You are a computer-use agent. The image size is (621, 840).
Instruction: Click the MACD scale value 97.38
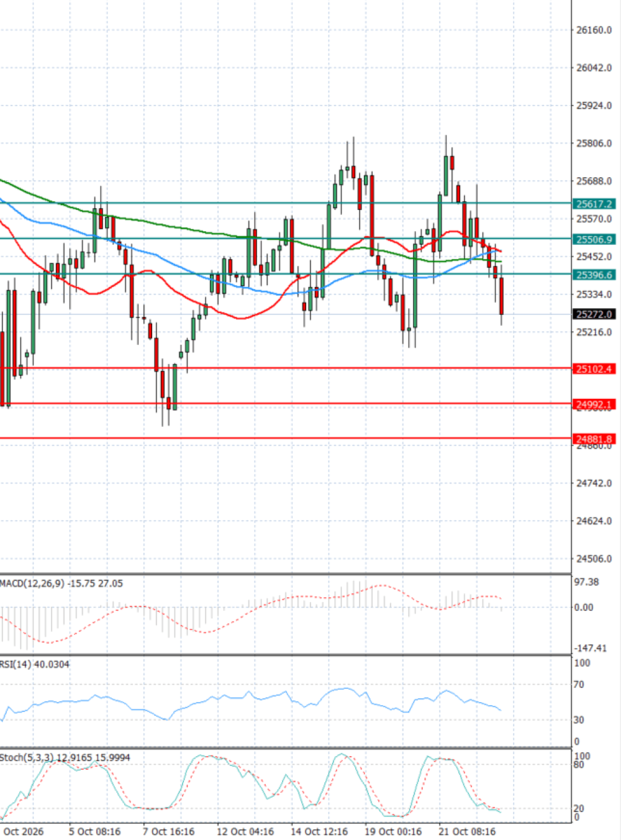pyautogui.click(x=587, y=582)
